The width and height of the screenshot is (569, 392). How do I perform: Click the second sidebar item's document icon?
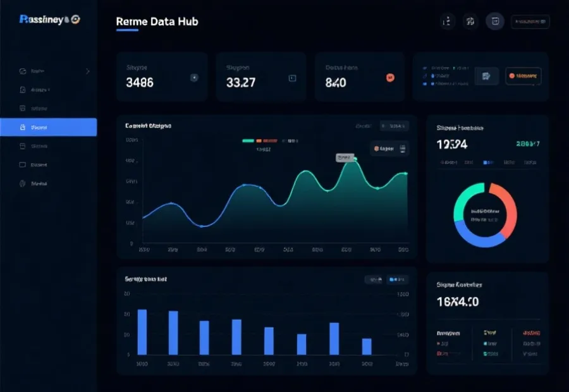click(23, 90)
